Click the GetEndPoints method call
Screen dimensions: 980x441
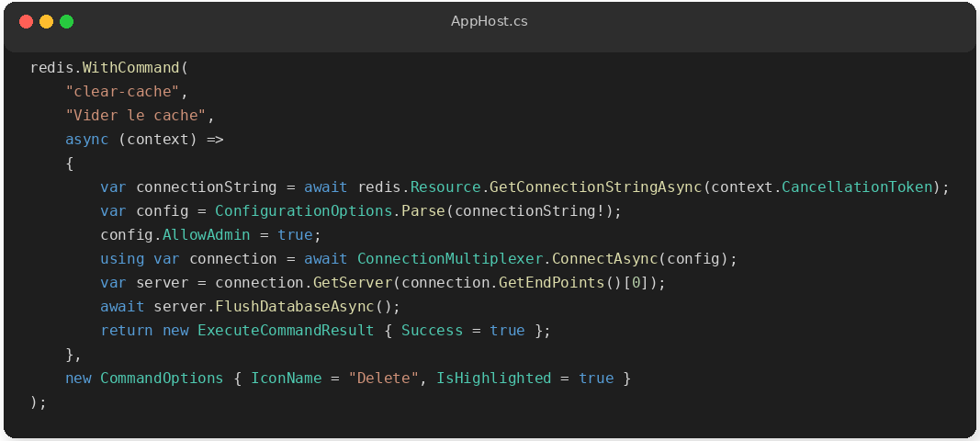click(551, 283)
